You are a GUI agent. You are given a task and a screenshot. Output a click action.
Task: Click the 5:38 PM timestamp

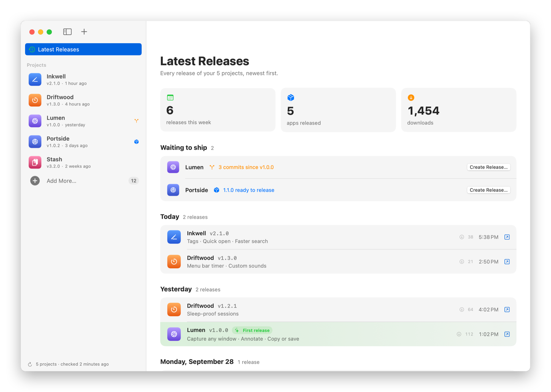tap(488, 237)
